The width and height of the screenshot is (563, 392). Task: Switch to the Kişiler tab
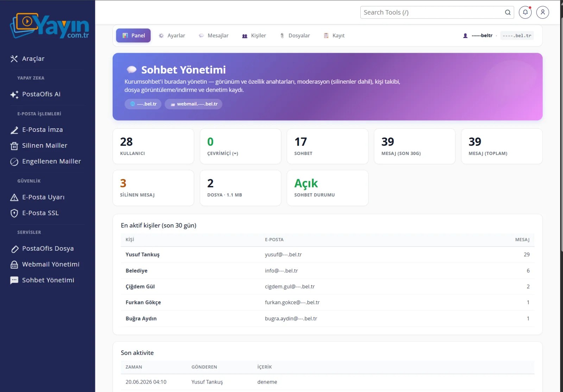click(x=254, y=36)
